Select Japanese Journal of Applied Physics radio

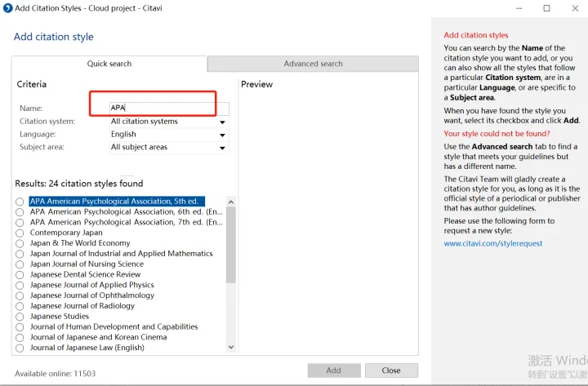[20, 285]
